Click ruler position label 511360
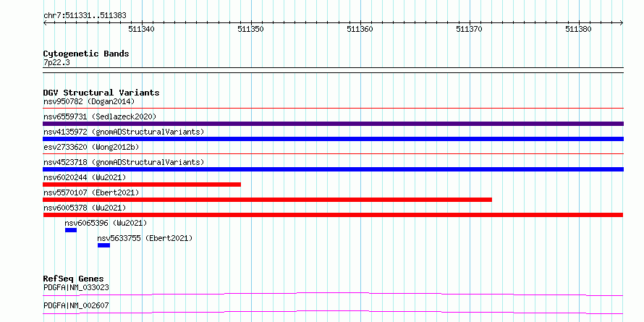644x322 pixels. [360, 29]
